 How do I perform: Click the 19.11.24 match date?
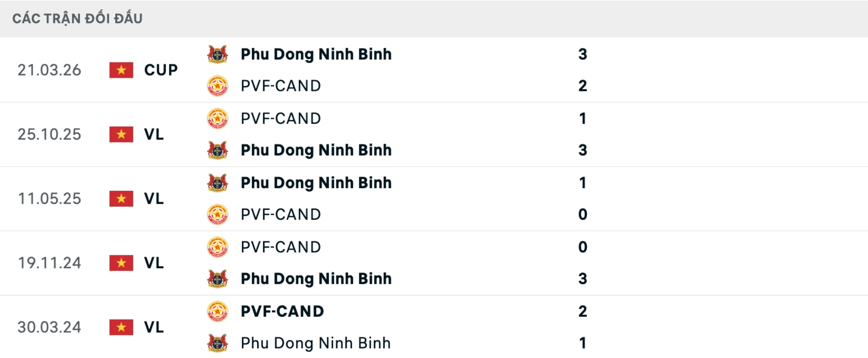click(x=49, y=263)
